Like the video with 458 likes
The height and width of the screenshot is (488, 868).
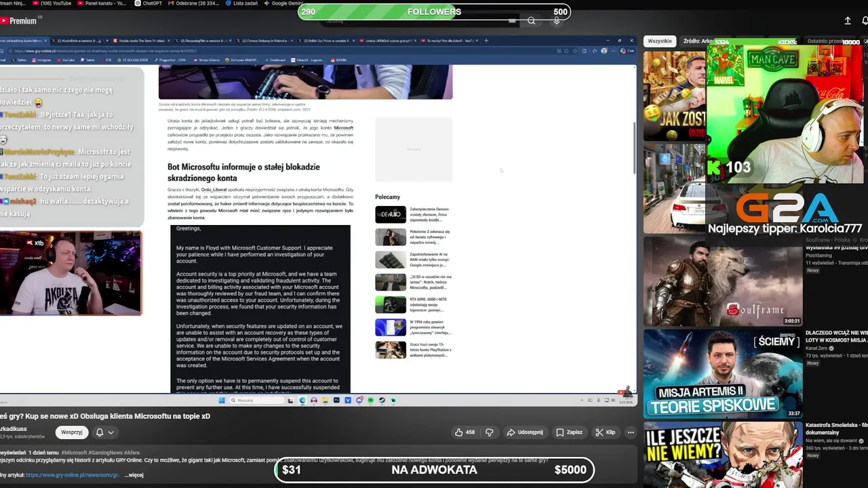pyautogui.click(x=465, y=432)
